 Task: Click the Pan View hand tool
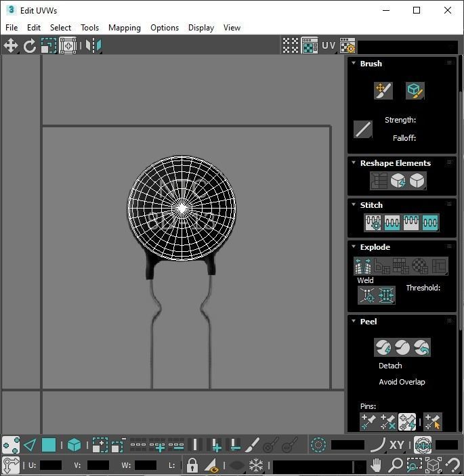(x=376, y=464)
